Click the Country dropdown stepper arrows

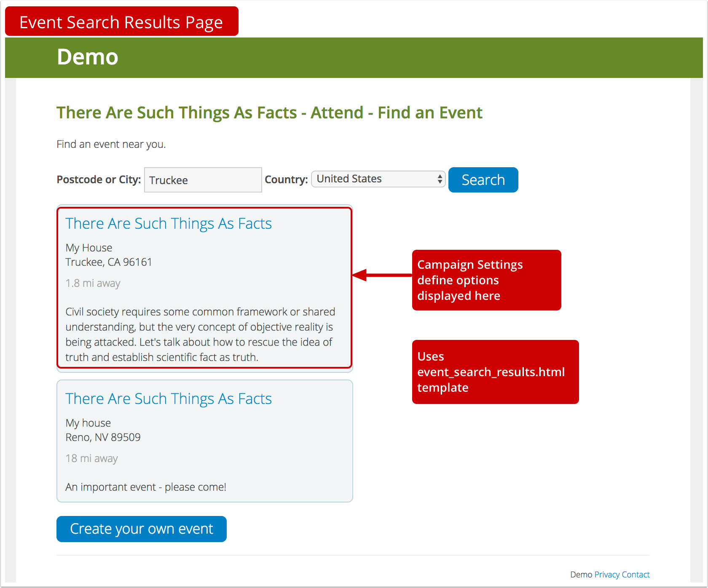[438, 179]
